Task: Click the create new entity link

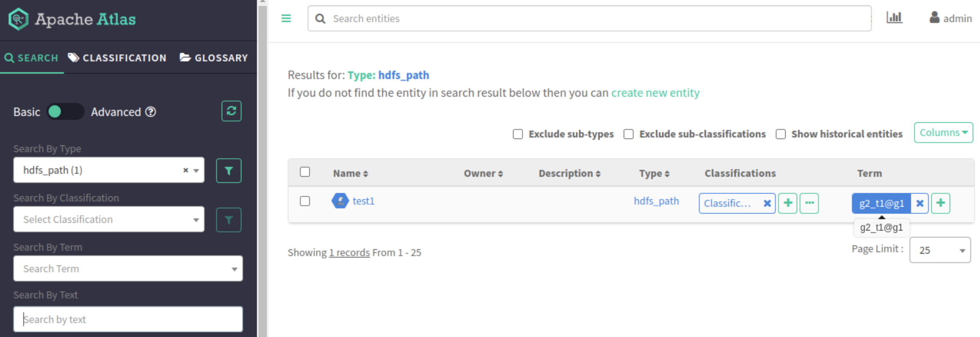Action: 655,93
